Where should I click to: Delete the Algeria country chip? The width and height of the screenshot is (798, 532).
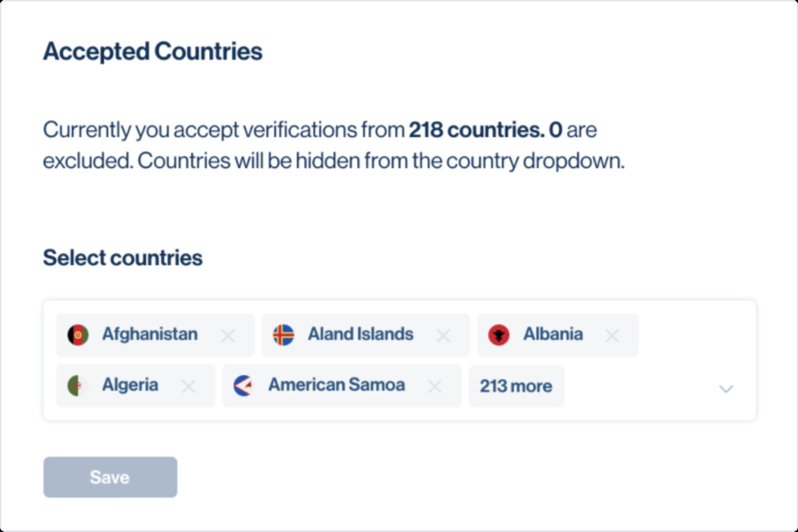[x=188, y=386]
